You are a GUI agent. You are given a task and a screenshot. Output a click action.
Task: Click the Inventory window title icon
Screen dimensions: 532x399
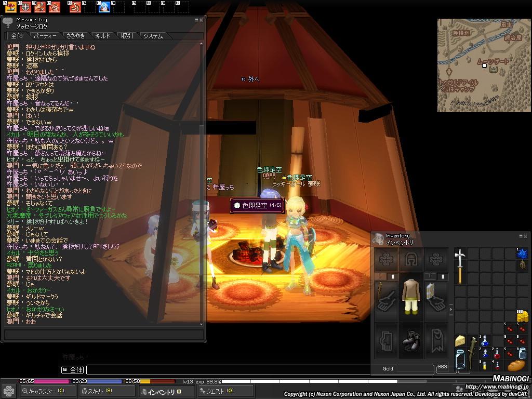[x=378, y=239]
